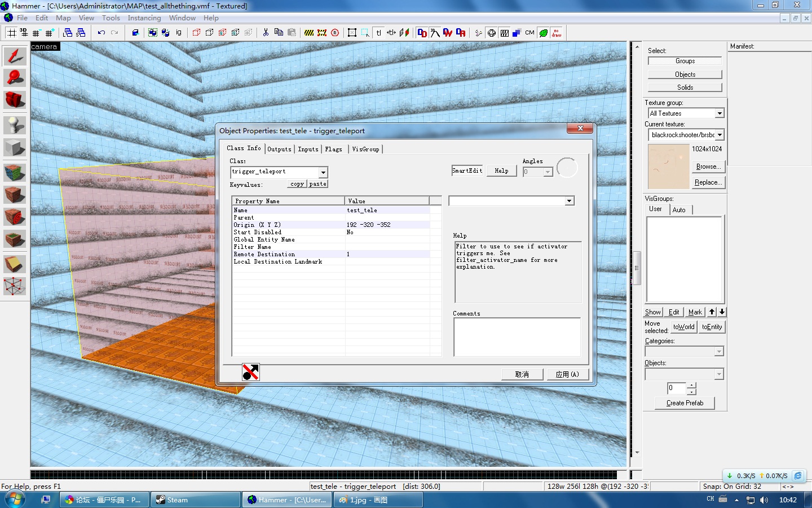Increase the prefab number stepper
Viewport: 812px width, 508px height.
(692, 386)
